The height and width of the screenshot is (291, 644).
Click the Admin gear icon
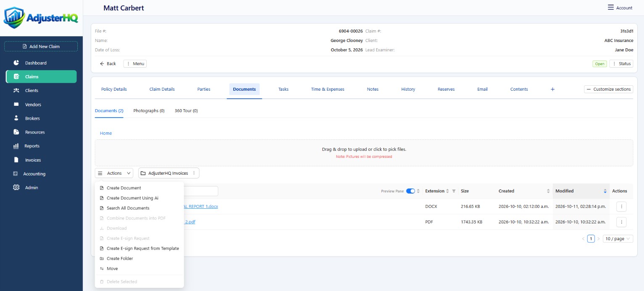click(x=16, y=188)
